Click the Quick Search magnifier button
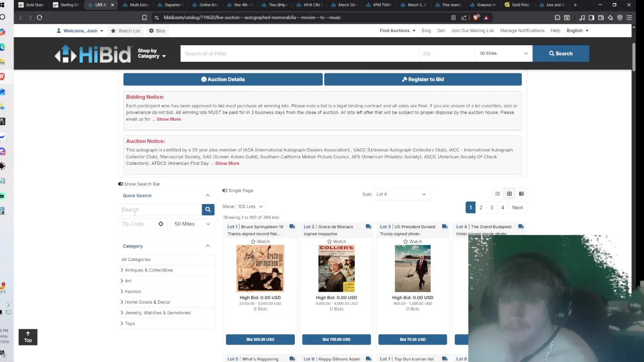Screen dimensions: 644x362 click(x=208, y=210)
